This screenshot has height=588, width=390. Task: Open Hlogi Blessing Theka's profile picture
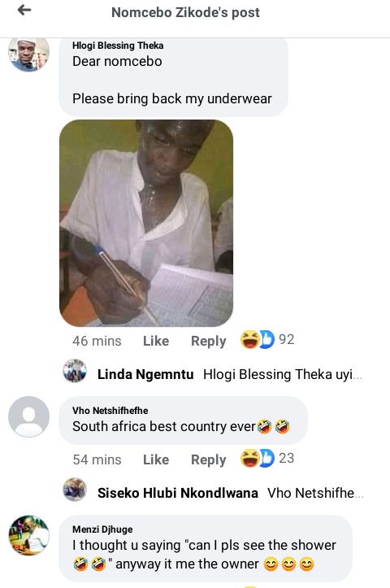pyautogui.click(x=29, y=54)
